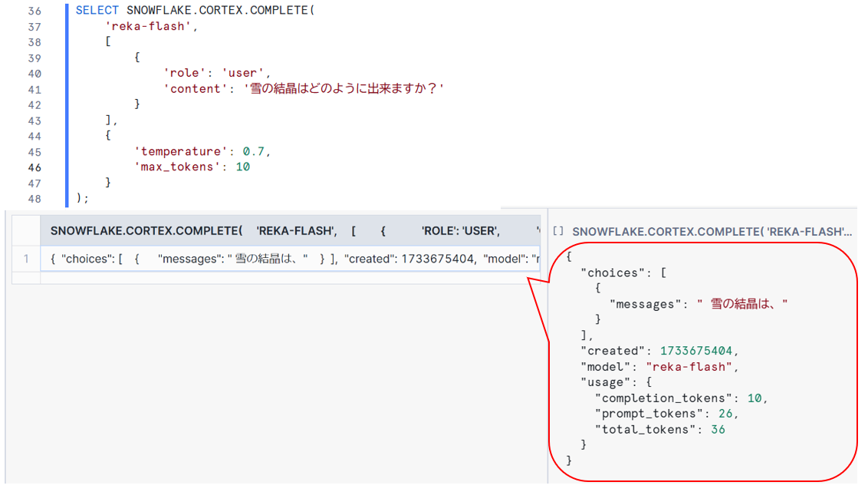Click the SELECT keyword on line 36
This screenshot has width=868, height=492.
(x=97, y=10)
